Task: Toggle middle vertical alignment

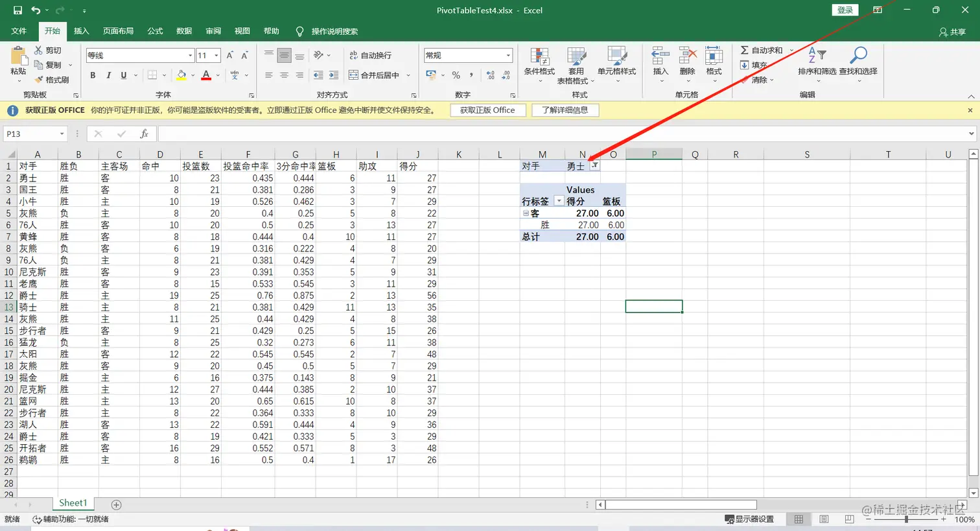Action: (284, 56)
